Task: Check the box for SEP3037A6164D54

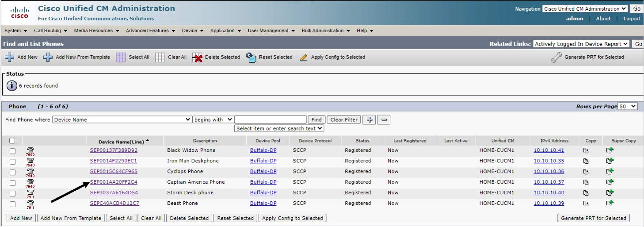Action: click(x=12, y=194)
